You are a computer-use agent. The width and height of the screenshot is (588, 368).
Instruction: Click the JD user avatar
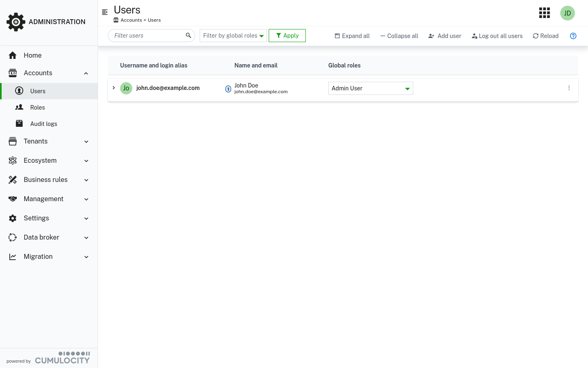coord(567,13)
